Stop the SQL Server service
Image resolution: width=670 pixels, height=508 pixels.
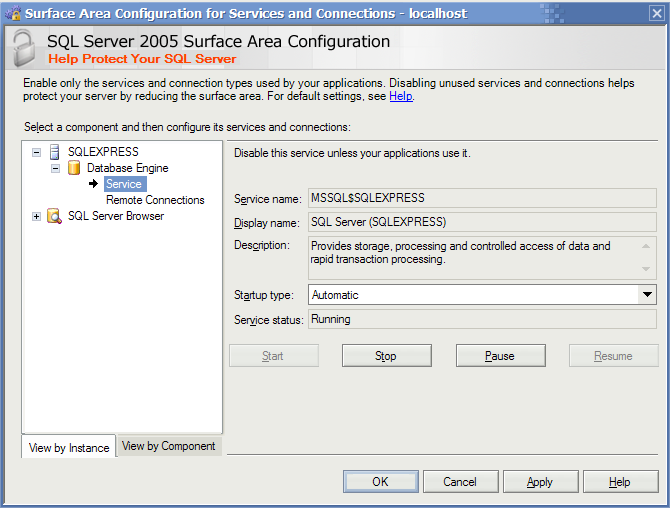click(x=386, y=355)
